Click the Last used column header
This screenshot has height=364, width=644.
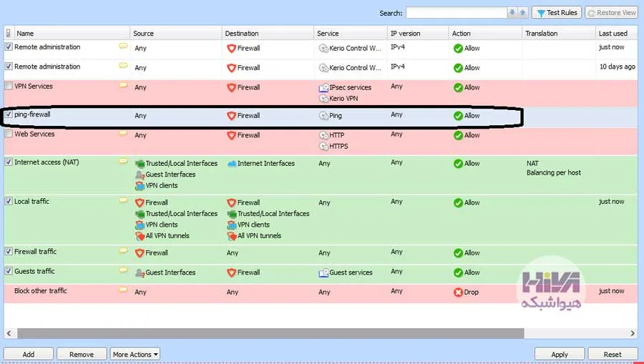click(618, 33)
